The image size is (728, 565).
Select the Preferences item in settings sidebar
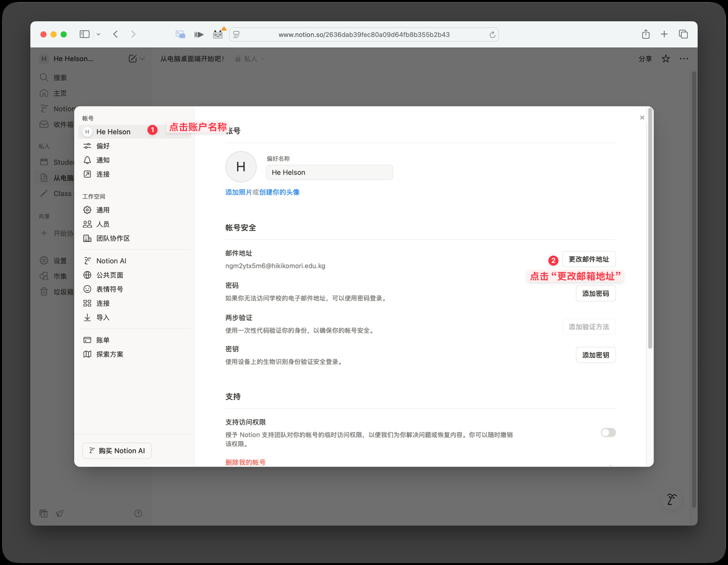click(x=103, y=146)
